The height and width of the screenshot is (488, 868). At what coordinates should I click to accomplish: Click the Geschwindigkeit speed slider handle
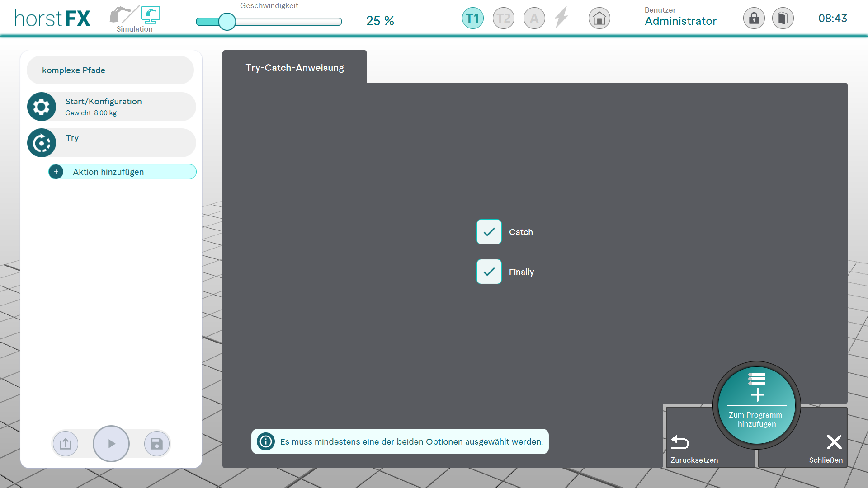pos(227,21)
